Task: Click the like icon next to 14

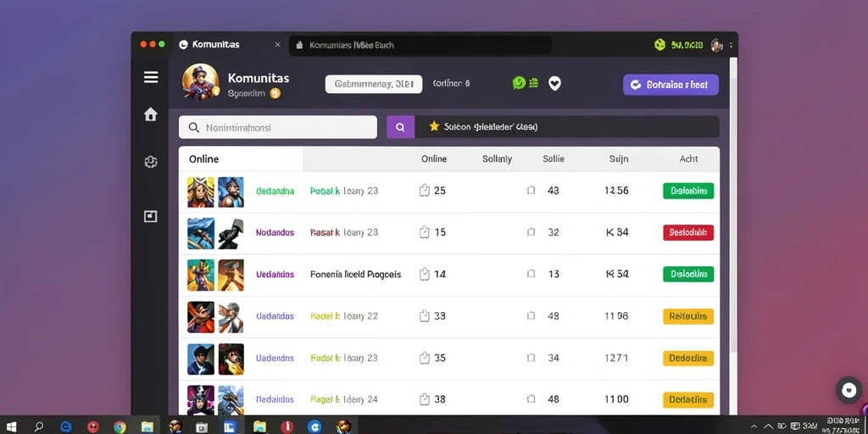Action: point(425,274)
